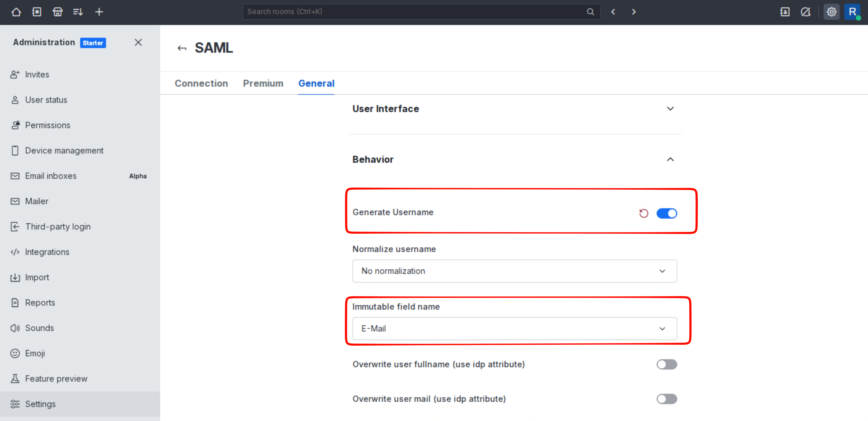Select the General tab

[316, 83]
